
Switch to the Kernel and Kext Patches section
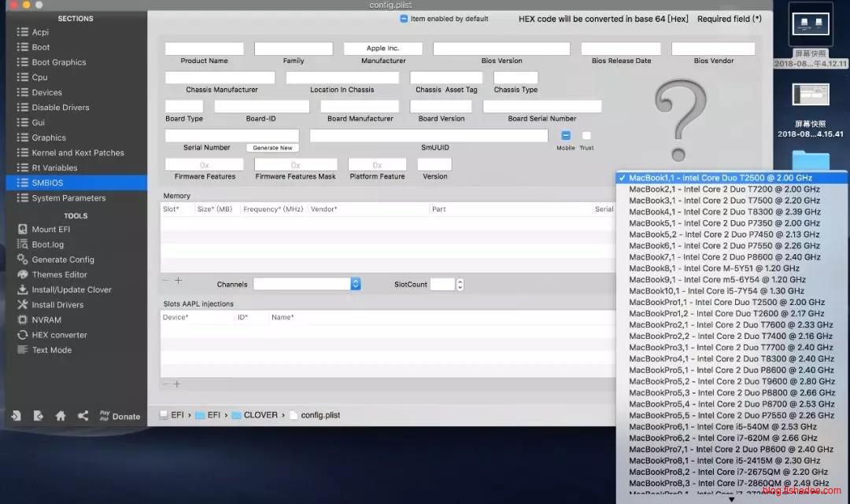pos(77,153)
